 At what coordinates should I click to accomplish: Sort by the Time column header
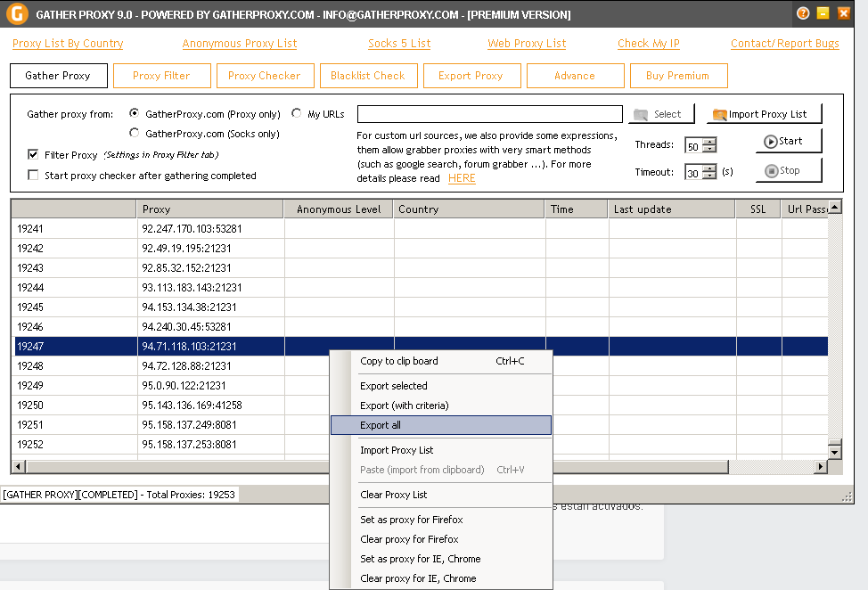(x=577, y=209)
